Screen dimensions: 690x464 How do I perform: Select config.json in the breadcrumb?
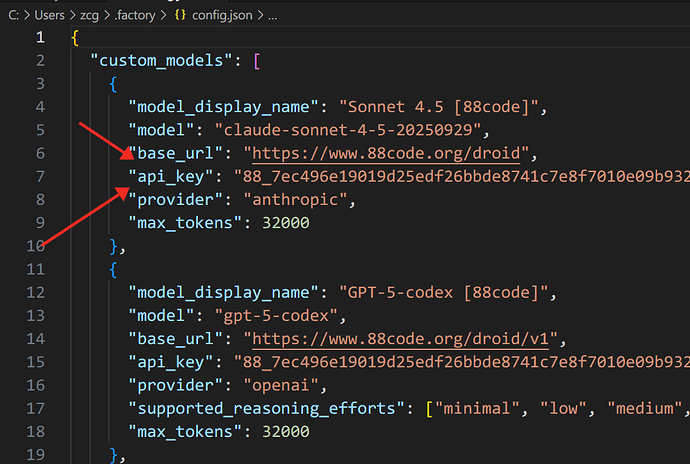pos(222,15)
